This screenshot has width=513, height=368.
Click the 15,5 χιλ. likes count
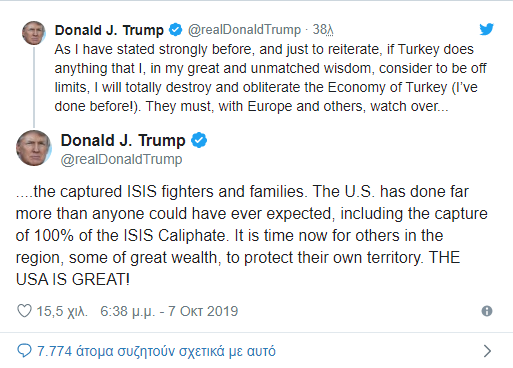(x=62, y=311)
